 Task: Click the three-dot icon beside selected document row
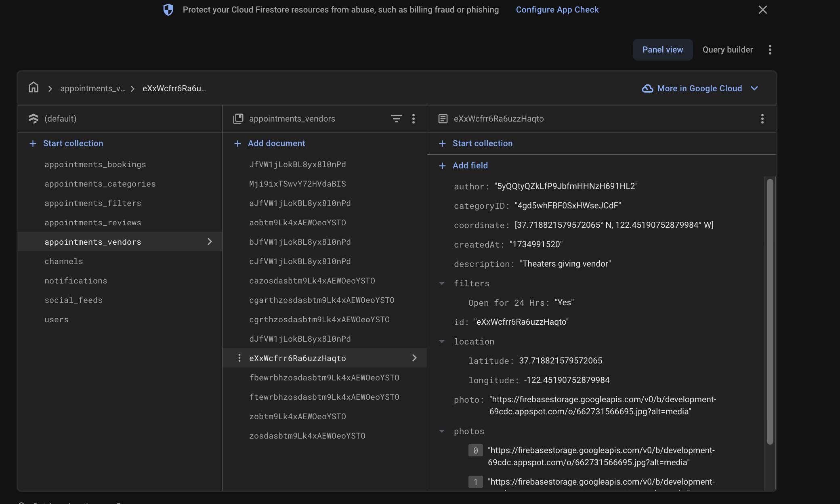pyautogui.click(x=239, y=358)
